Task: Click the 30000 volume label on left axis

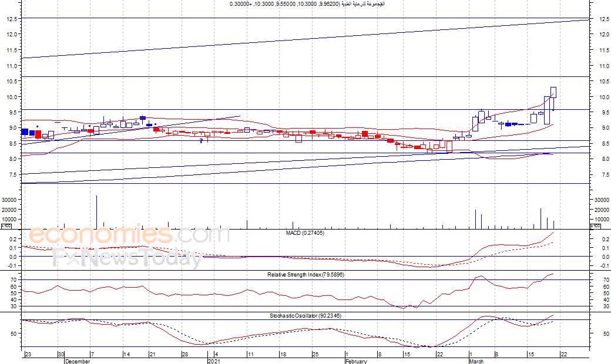Action: point(9,200)
